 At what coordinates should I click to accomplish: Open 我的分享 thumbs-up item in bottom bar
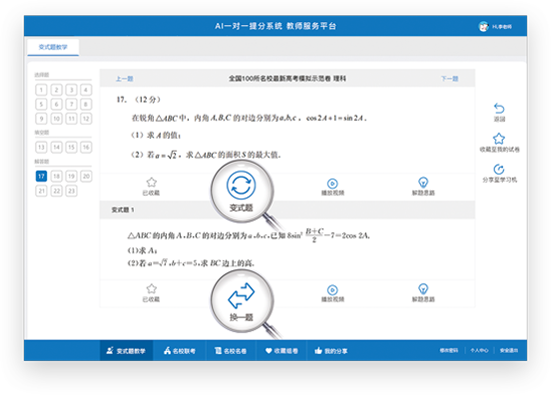(x=331, y=350)
